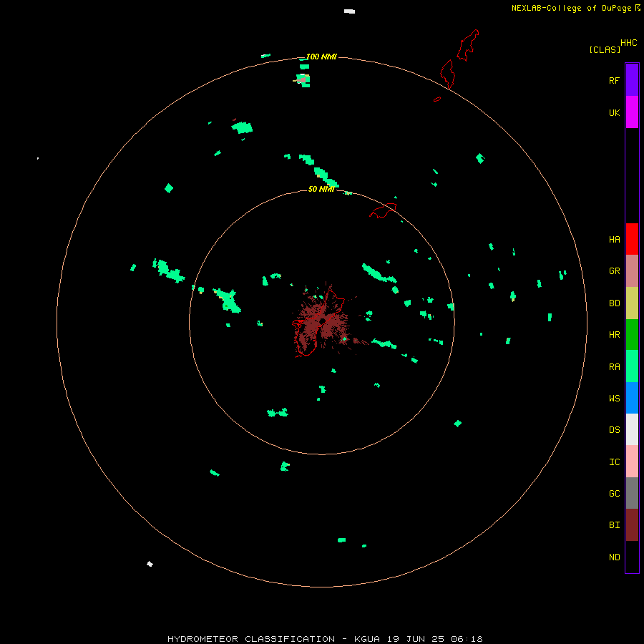644x644 pixels.
Task: Click the 'IC' legend label
Action: 614,462
